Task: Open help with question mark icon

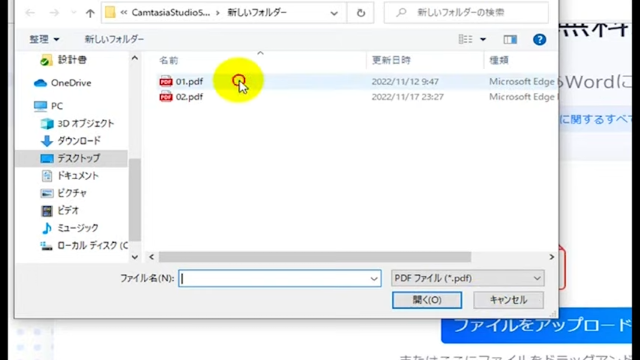Action: [x=539, y=40]
